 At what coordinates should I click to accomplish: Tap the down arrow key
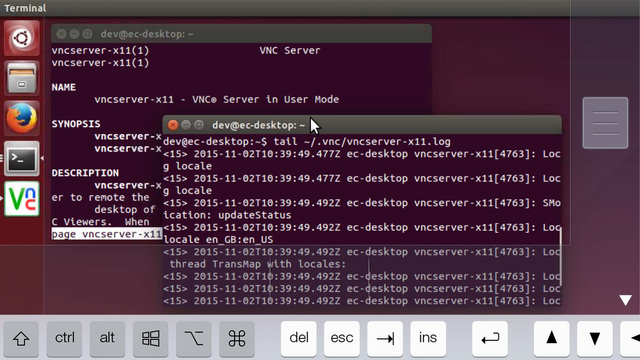pyautogui.click(x=595, y=338)
